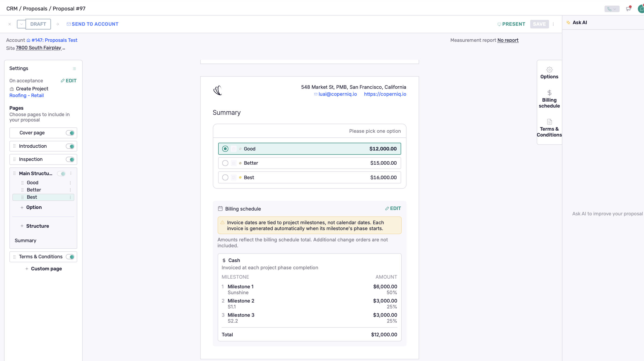Open the Options gear panel

(x=549, y=73)
